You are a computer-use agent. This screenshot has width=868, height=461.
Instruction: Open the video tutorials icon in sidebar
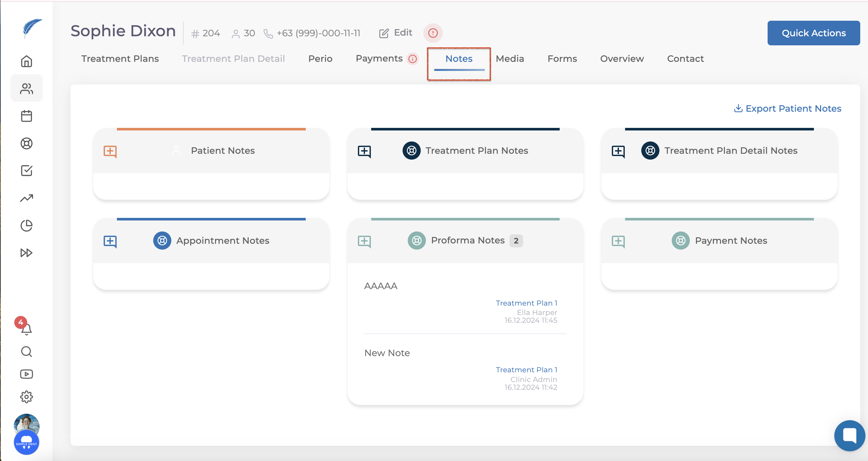pyautogui.click(x=26, y=374)
